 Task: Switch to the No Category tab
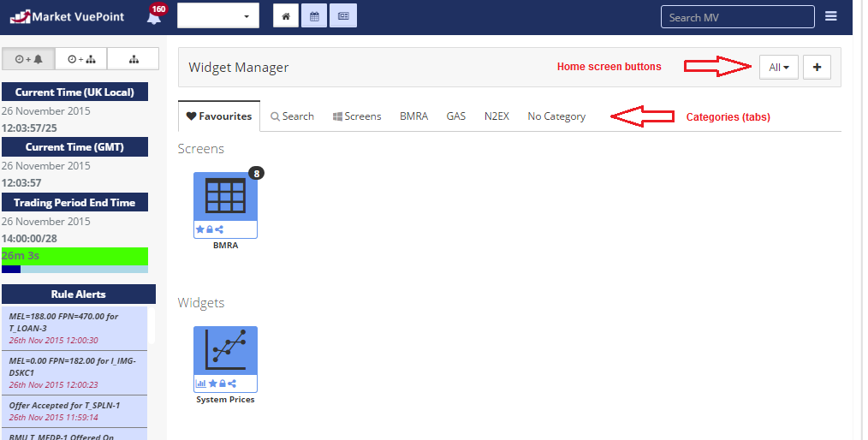pos(556,116)
